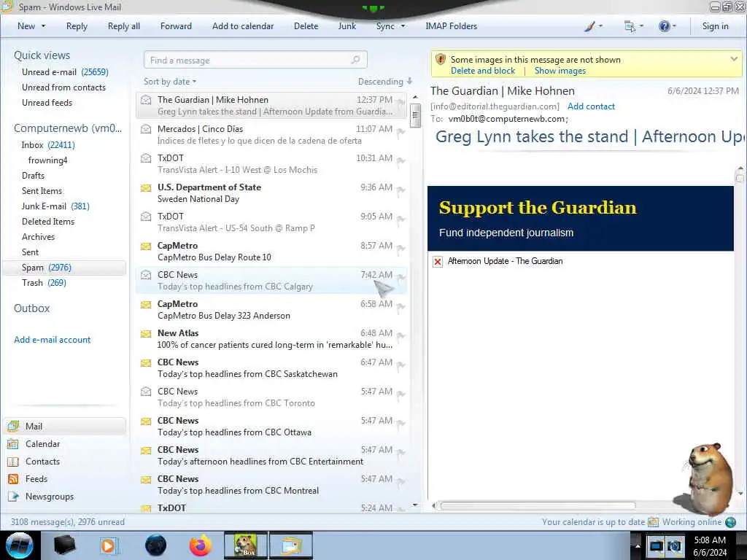Click the security shield icon in image warning bar
Viewport: 747px width, 560px height.
click(441, 60)
